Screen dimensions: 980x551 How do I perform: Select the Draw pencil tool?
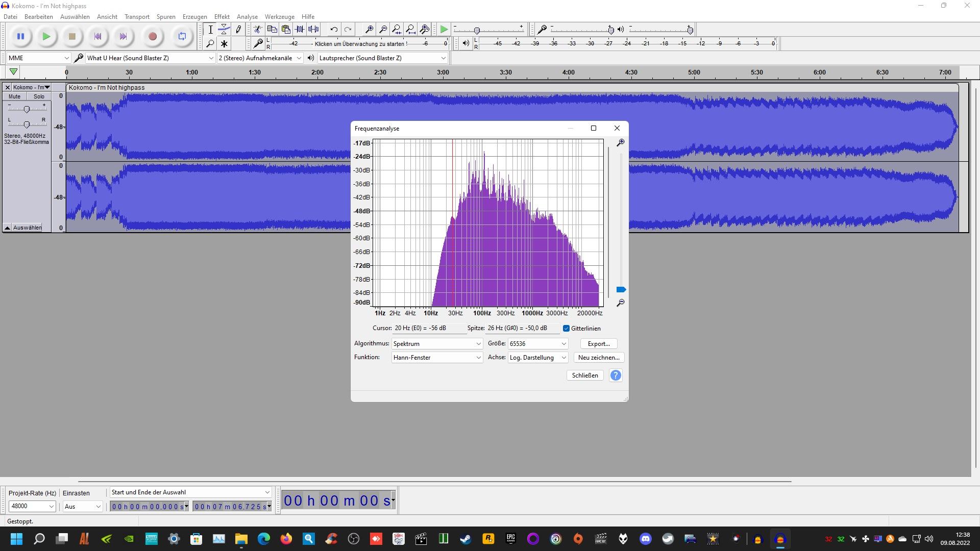tap(238, 30)
